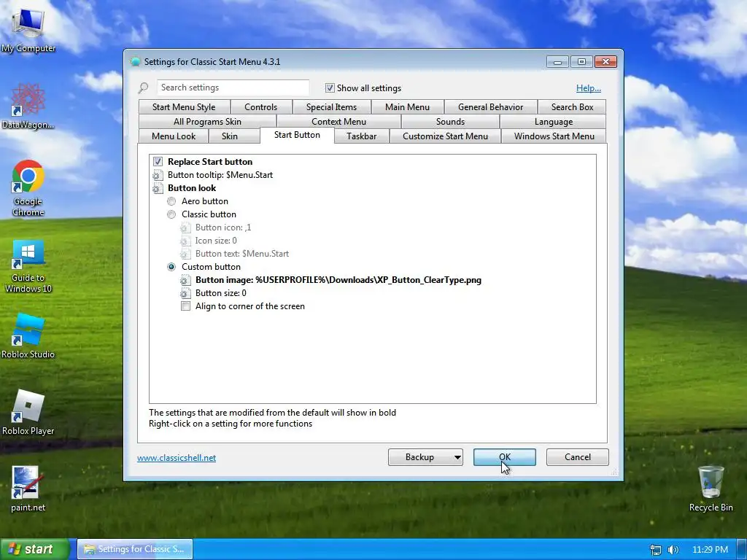
Task: Open the Backup dropdown button
Action: 425,457
